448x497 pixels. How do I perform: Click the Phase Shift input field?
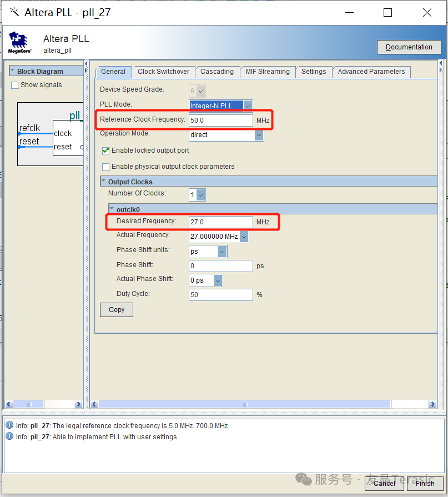click(221, 266)
